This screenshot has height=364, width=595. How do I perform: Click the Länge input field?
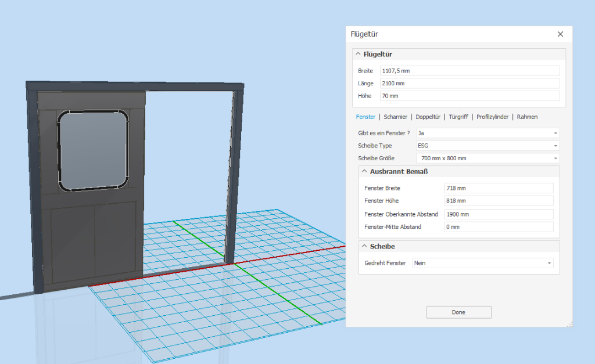point(469,84)
